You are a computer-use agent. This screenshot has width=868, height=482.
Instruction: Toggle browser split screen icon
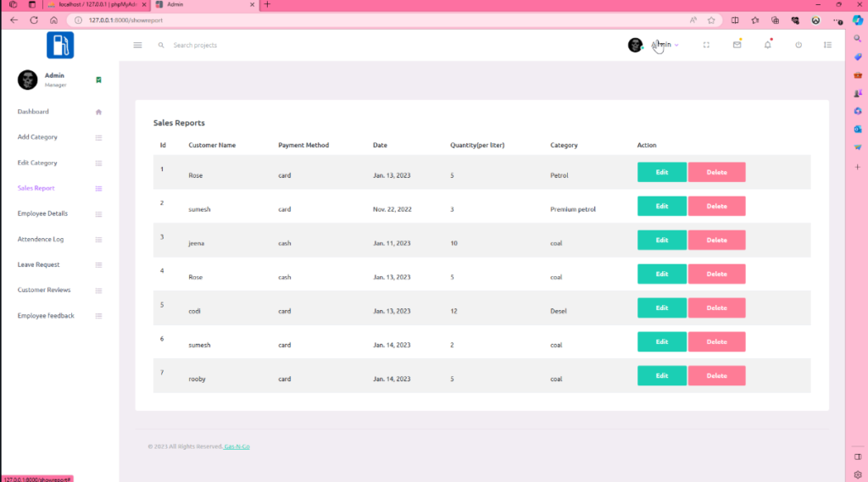click(735, 20)
